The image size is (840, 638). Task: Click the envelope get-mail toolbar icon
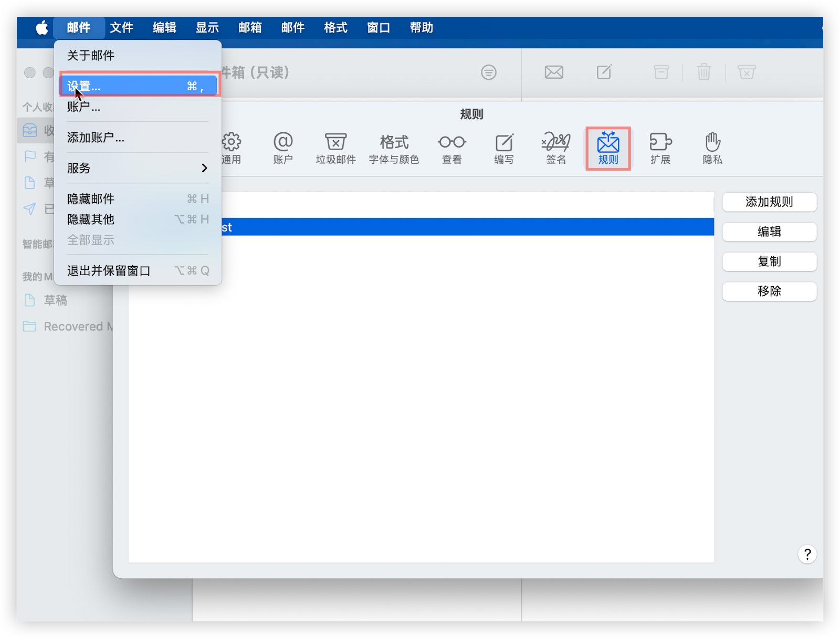click(x=554, y=72)
